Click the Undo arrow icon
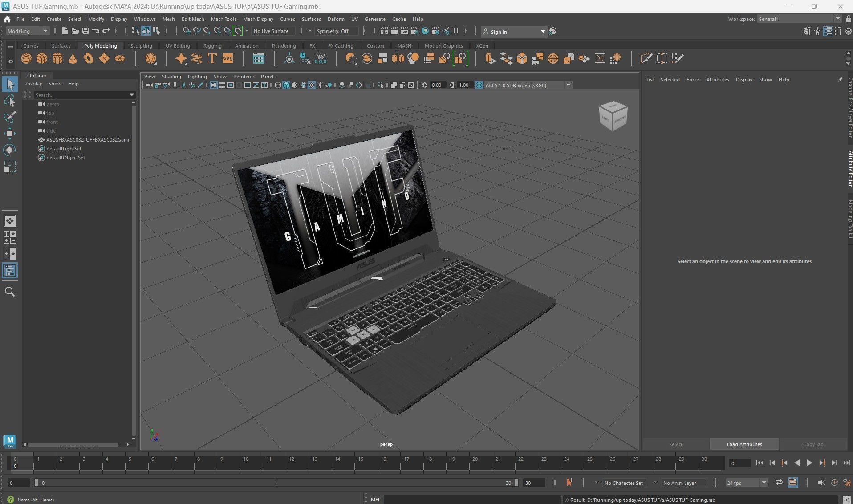 coord(96,31)
